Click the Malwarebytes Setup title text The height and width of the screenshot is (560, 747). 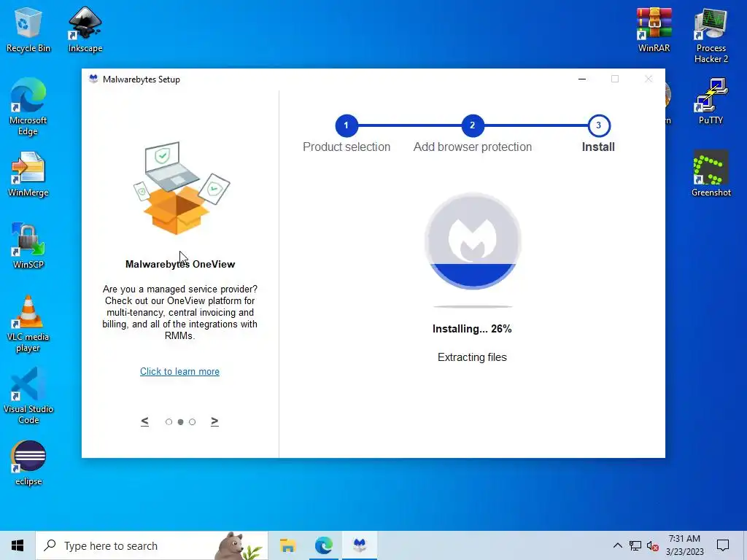[x=142, y=79]
